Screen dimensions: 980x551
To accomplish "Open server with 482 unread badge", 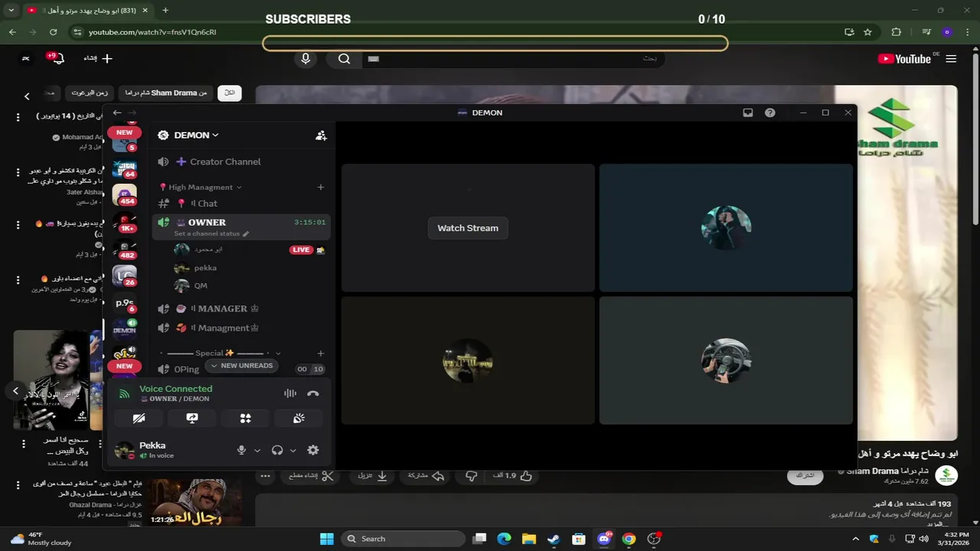I will click(x=125, y=249).
